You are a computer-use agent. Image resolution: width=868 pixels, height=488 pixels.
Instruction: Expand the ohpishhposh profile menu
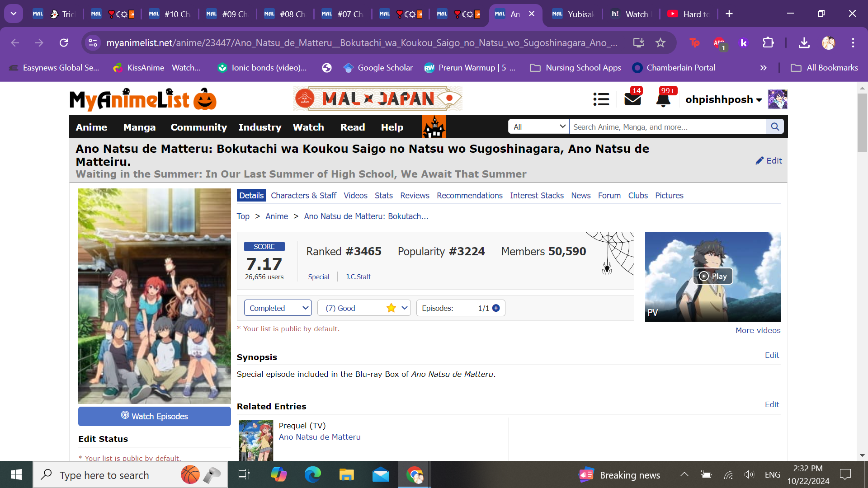[x=723, y=99]
